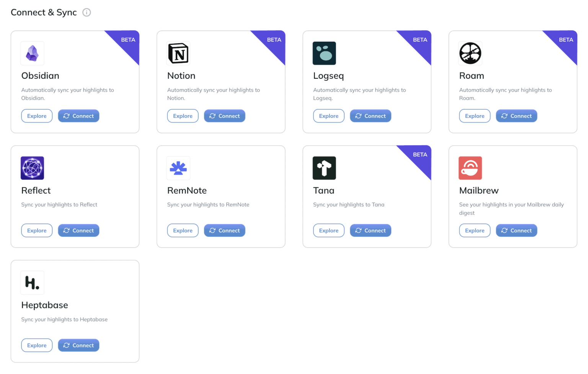
Task: Click the Mailbrew app icon
Action: 470,168
